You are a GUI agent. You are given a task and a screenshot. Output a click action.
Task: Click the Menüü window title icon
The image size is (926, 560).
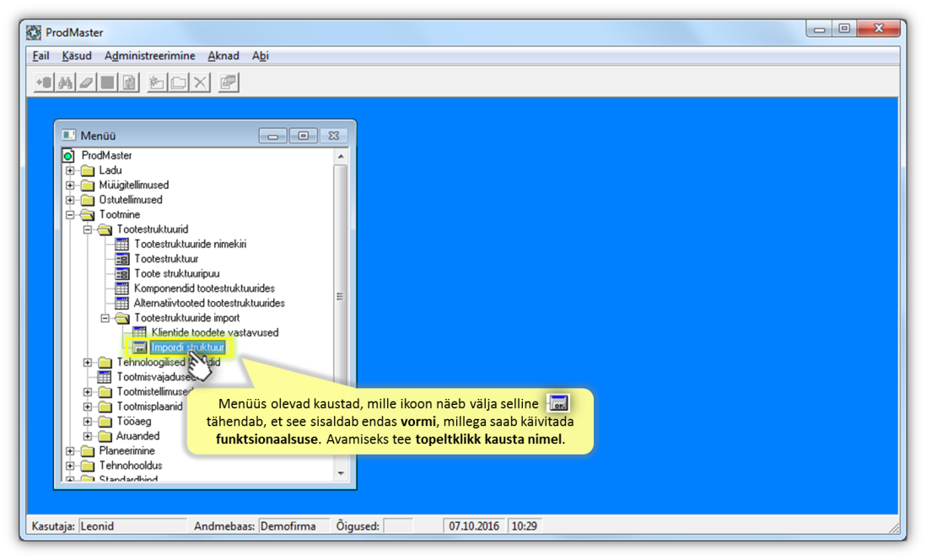(69, 135)
